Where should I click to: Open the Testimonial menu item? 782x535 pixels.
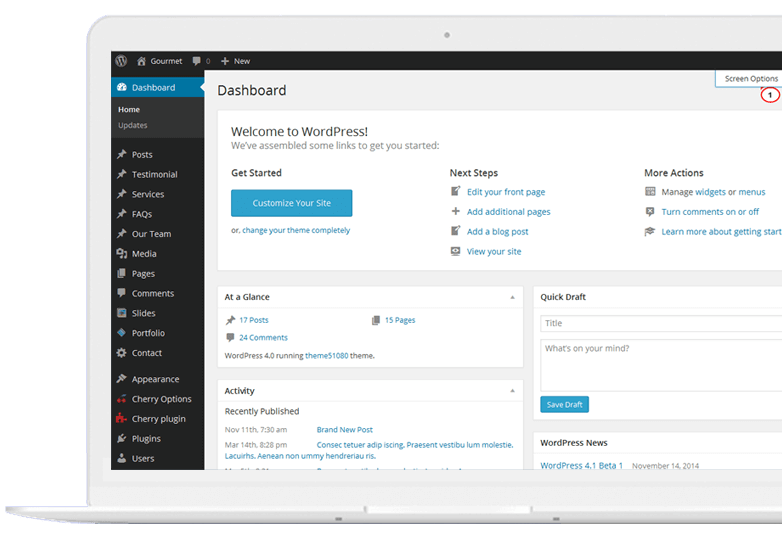click(154, 175)
